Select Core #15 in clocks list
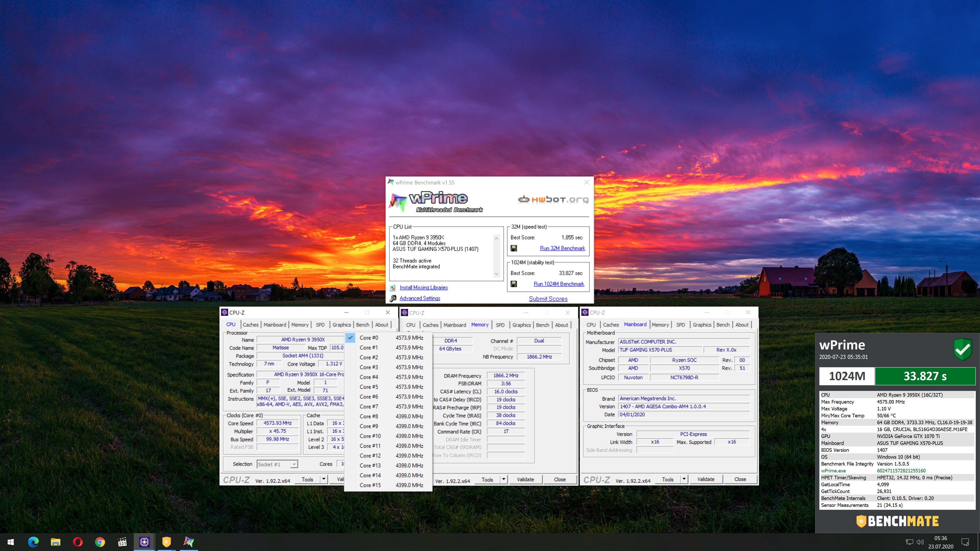The width and height of the screenshot is (980, 551). [388, 485]
